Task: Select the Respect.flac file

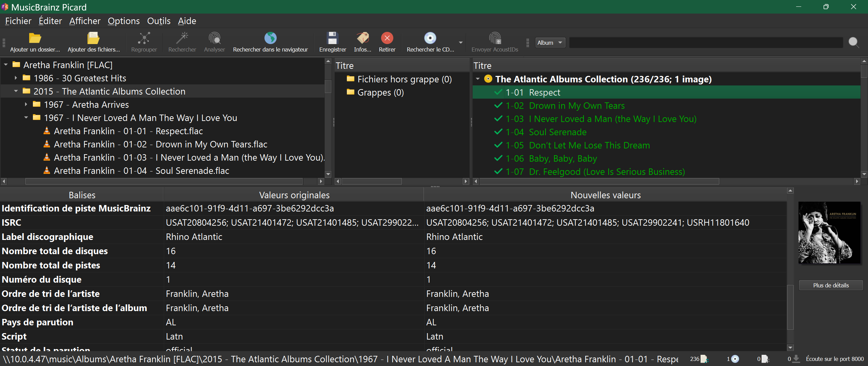Action: tap(128, 131)
